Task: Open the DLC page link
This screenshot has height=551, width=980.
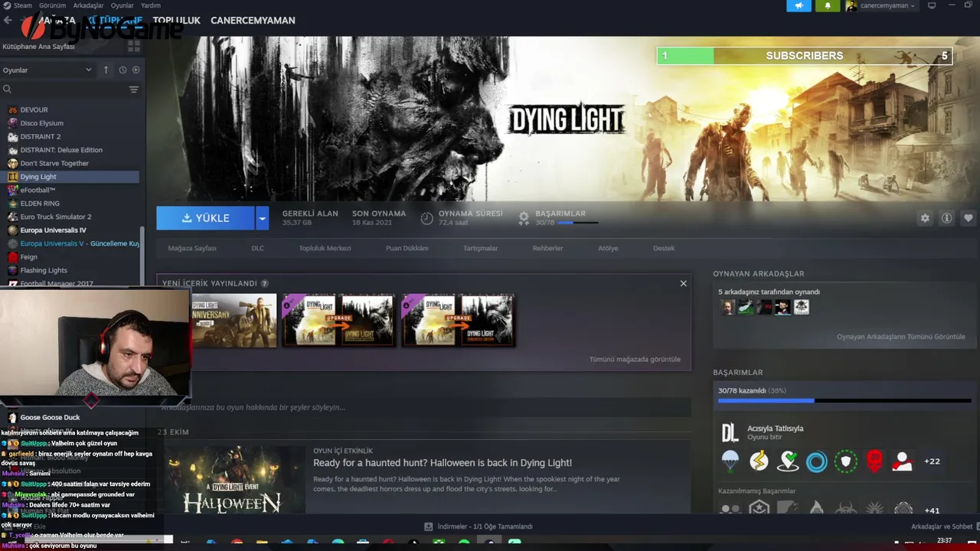Action: [x=257, y=248]
